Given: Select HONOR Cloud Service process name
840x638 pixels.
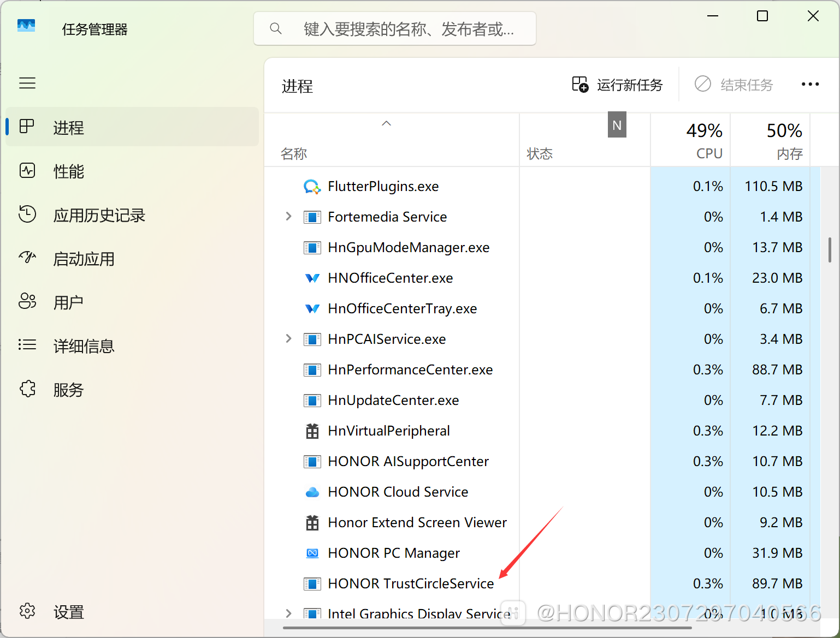Looking at the screenshot, I should tap(398, 492).
